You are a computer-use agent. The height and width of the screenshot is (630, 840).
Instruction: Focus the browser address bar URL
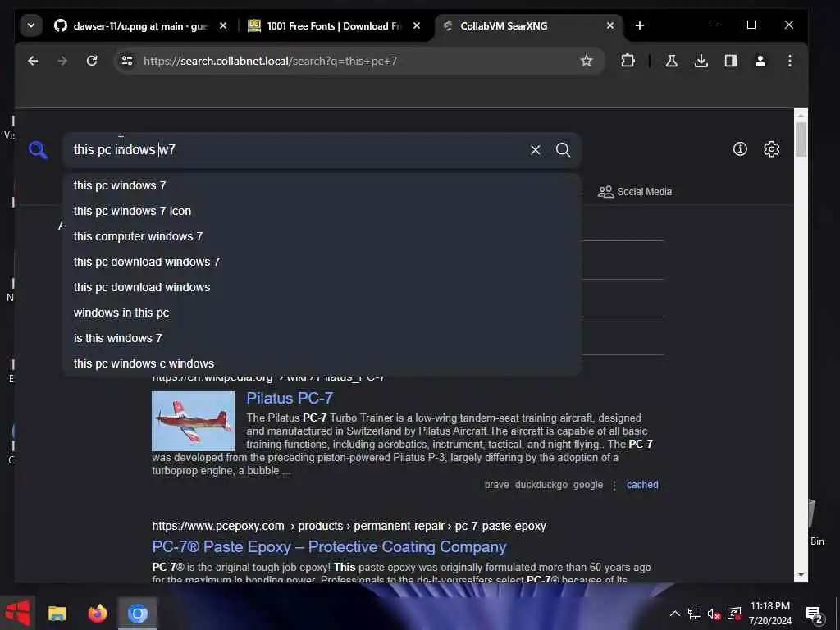(x=271, y=61)
